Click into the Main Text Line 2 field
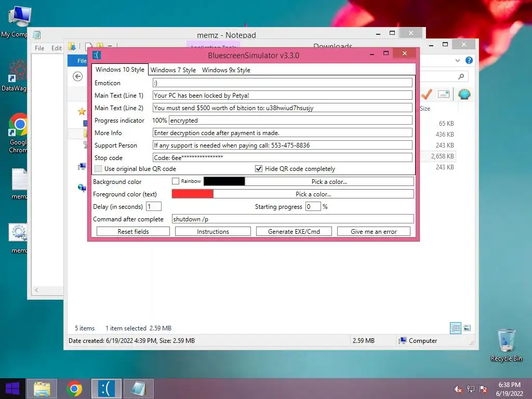Image resolution: width=532 pixels, height=399 pixels. coord(282,108)
